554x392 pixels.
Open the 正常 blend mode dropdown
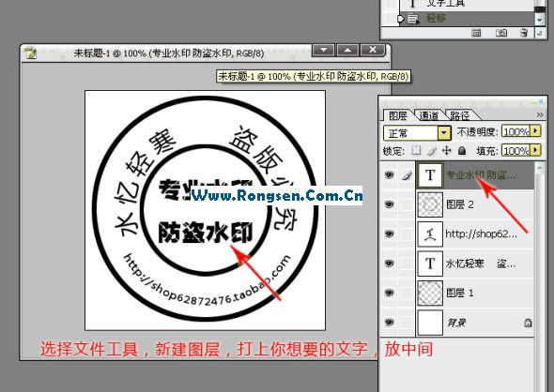click(444, 133)
